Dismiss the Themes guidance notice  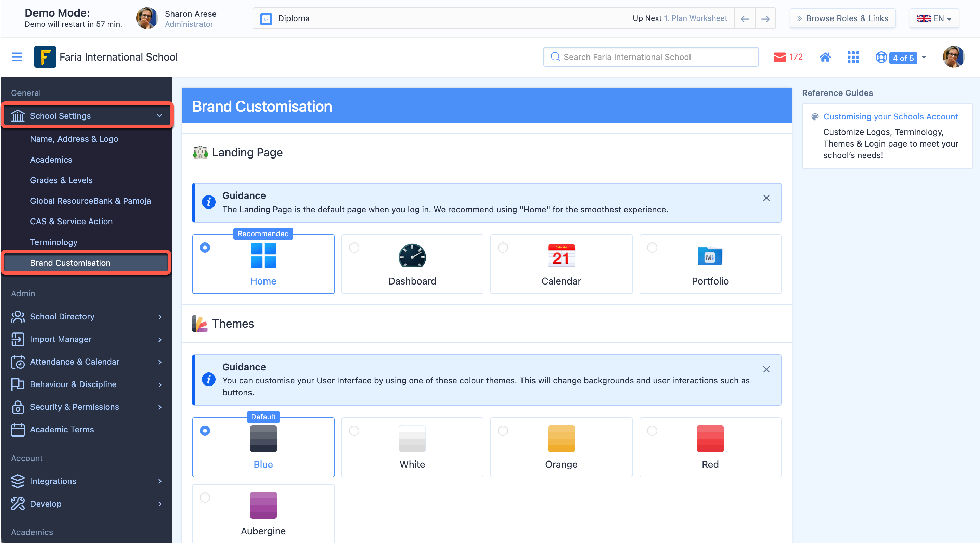pyautogui.click(x=766, y=369)
